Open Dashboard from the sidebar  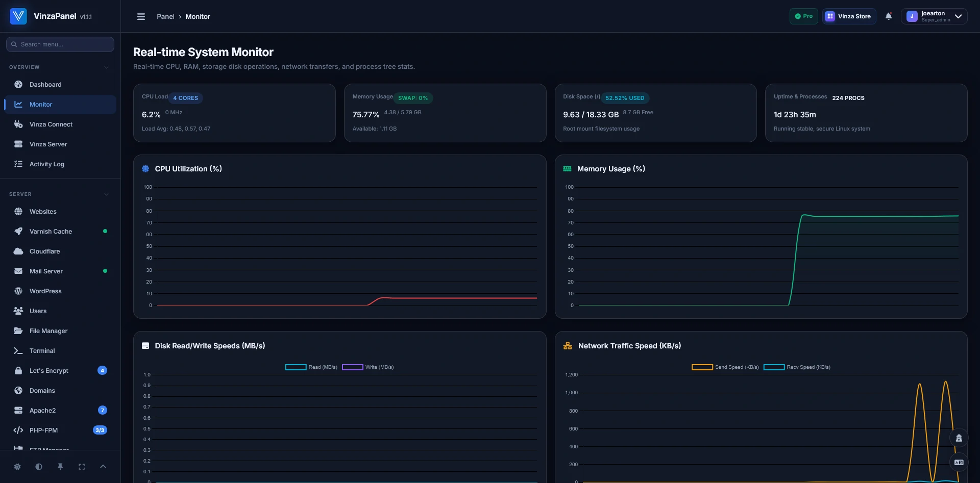coord(60,85)
